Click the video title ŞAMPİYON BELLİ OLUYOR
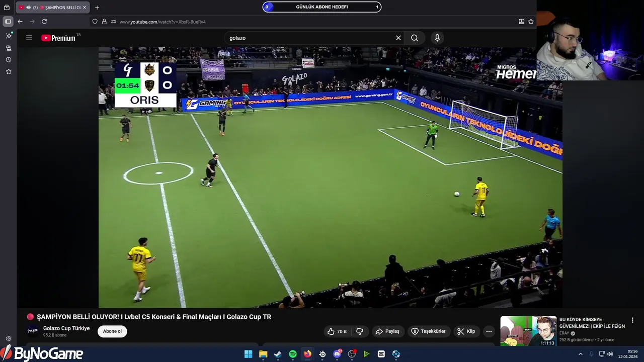Image resolution: width=644 pixels, height=362 pixels. pyautogui.click(x=154, y=317)
